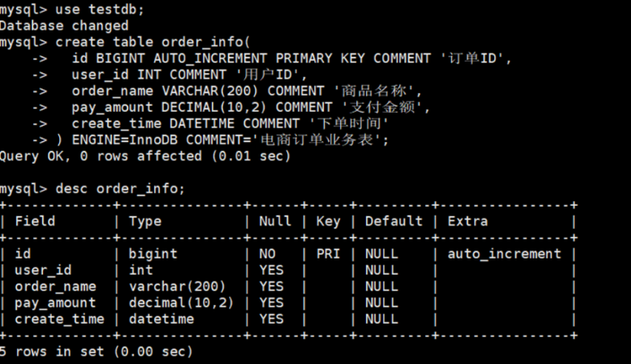Click the 'Field' column header
This screenshot has width=631, height=364.
[35, 221]
